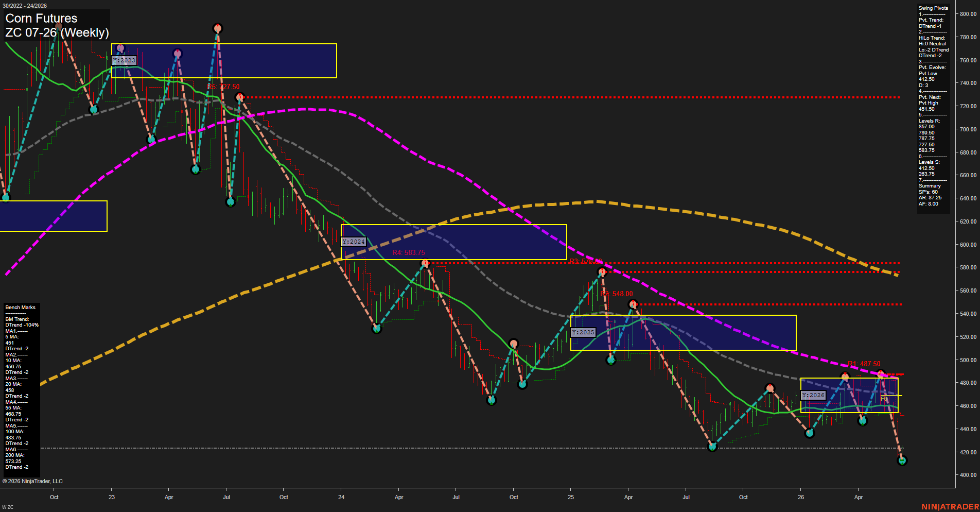Select the Pvt. Evolve: label
Screen dimensions: 980x512
click(932, 67)
